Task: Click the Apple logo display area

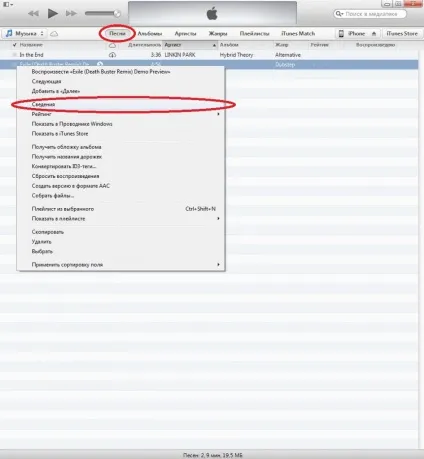Action: 212,13
